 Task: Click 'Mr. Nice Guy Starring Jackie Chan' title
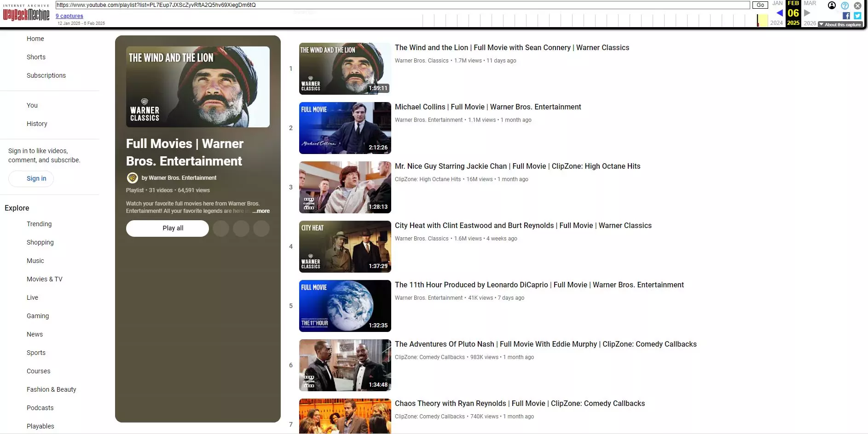pyautogui.click(x=517, y=166)
